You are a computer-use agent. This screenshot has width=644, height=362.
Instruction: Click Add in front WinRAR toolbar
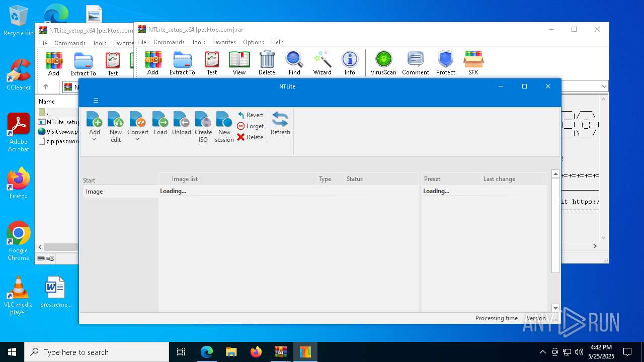pyautogui.click(x=153, y=63)
